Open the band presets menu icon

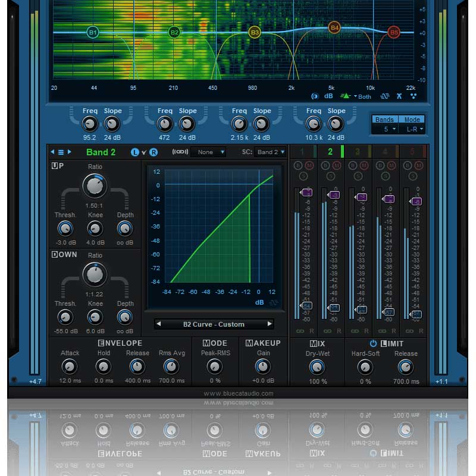click(x=61, y=152)
